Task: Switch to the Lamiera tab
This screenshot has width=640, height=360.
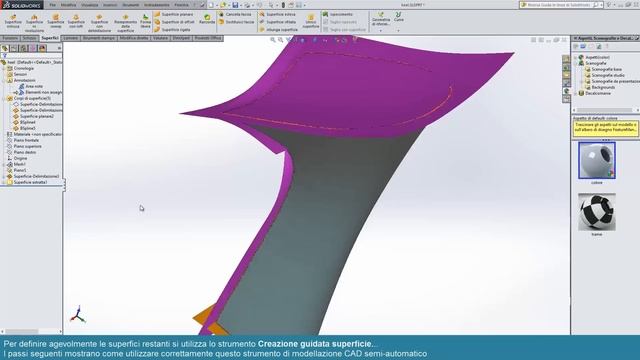Action: click(70, 38)
